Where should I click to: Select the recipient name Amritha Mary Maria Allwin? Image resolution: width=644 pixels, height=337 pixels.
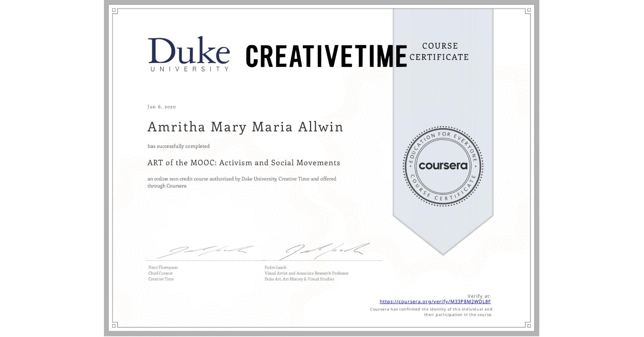(x=245, y=127)
